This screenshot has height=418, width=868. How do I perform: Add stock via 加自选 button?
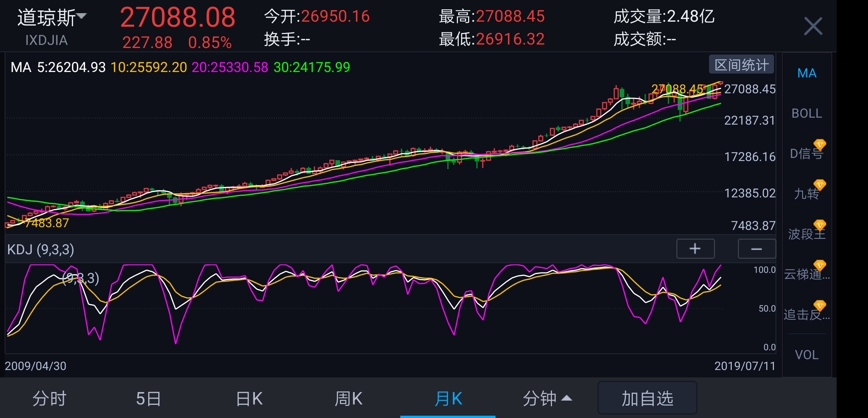pos(647,398)
